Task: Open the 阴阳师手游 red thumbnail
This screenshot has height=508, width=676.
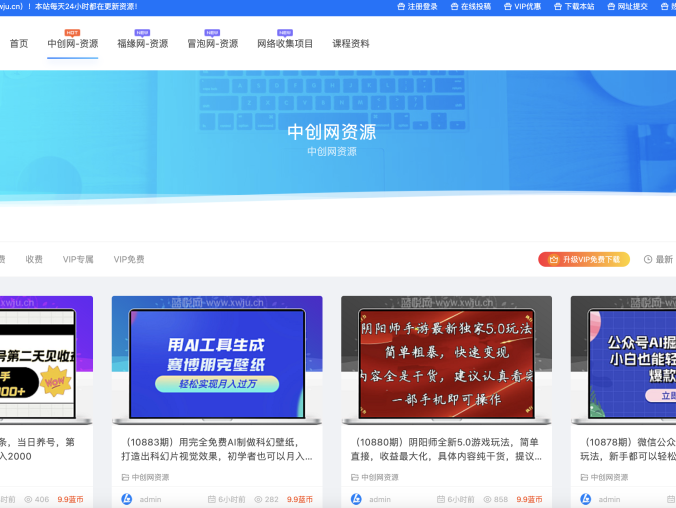Action: tap(446, 360)
